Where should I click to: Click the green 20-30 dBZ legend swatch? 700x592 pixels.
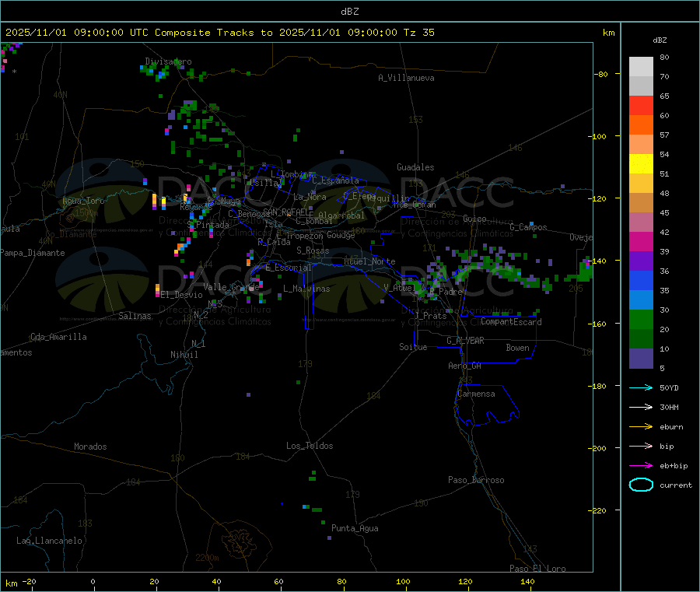[x=641, y=319]
